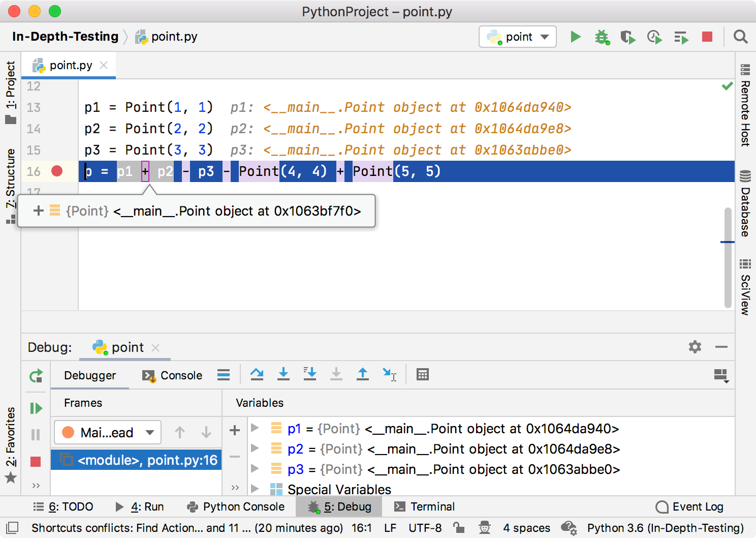
Task: Open Search Everywhere magnifier icon
Action: 740,37
